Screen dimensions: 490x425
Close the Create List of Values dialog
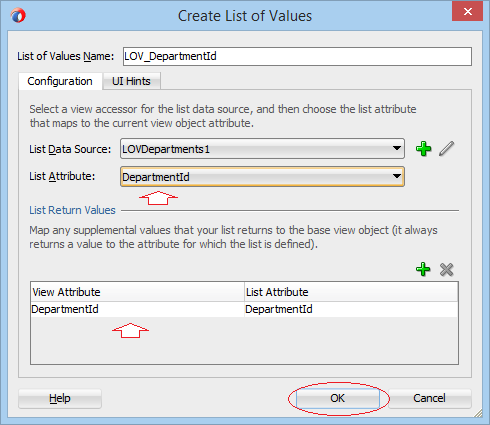467,12
